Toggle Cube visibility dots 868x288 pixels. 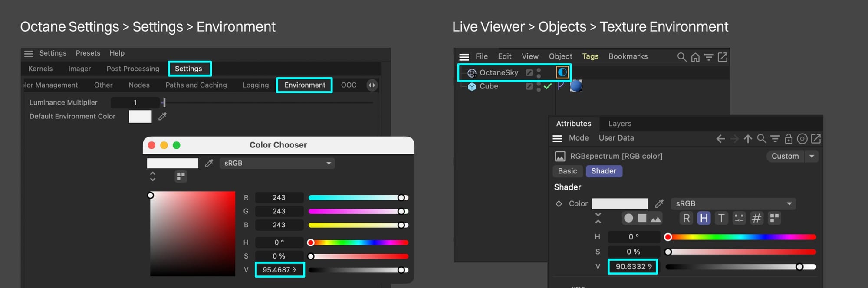click(x=539, y=86)
